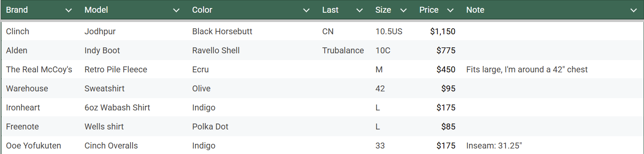The image size is (644, 154).
Task: Select the Model column header label
Action: tap(96, 10)
